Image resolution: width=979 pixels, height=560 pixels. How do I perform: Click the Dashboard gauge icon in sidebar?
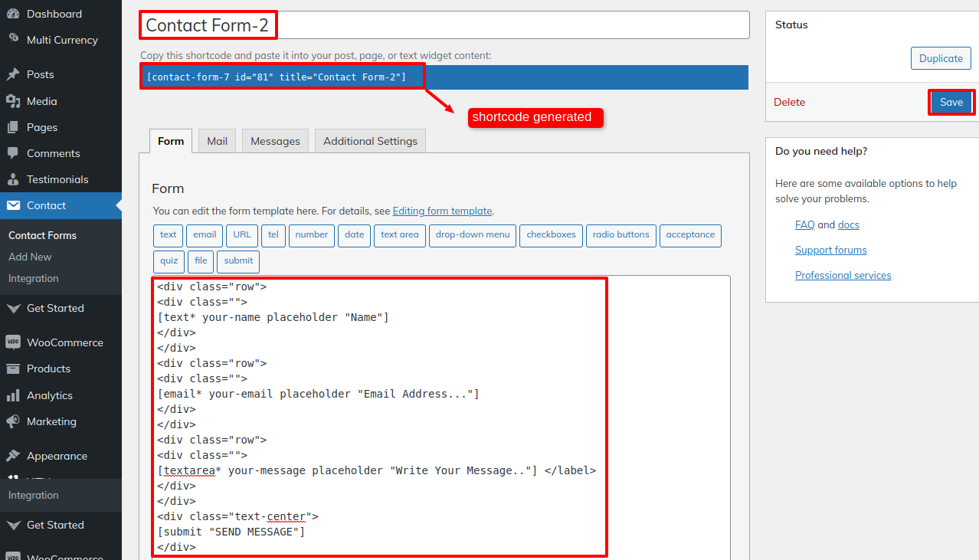point(13,14)
